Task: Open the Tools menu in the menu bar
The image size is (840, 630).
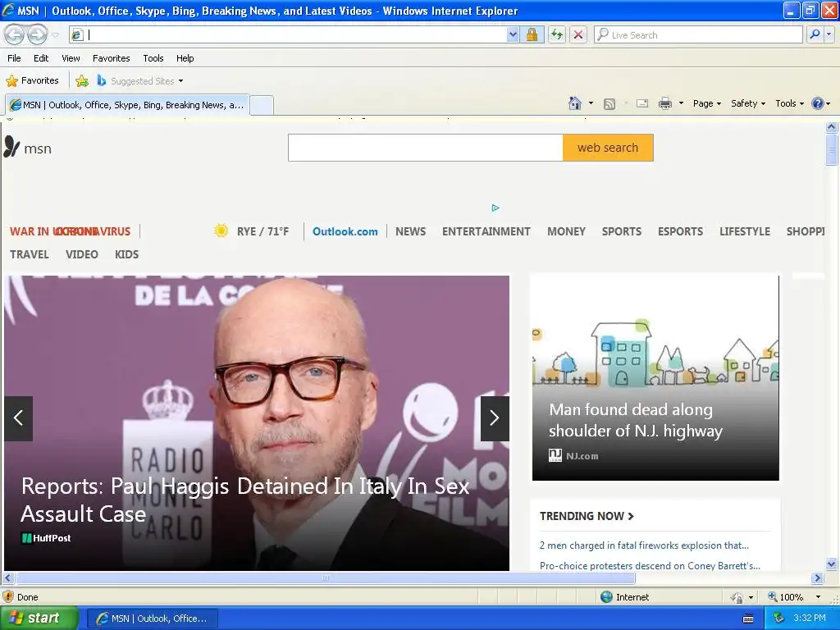Action: tap(153, 58)
